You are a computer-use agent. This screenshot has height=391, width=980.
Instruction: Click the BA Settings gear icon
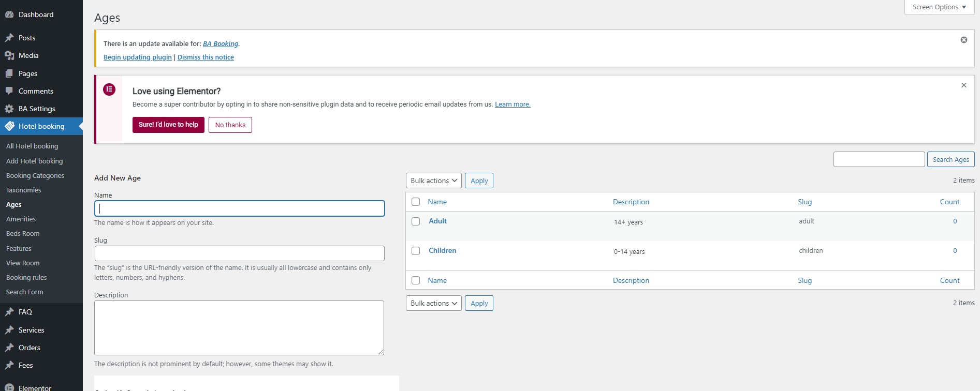[x=9, y=109]
